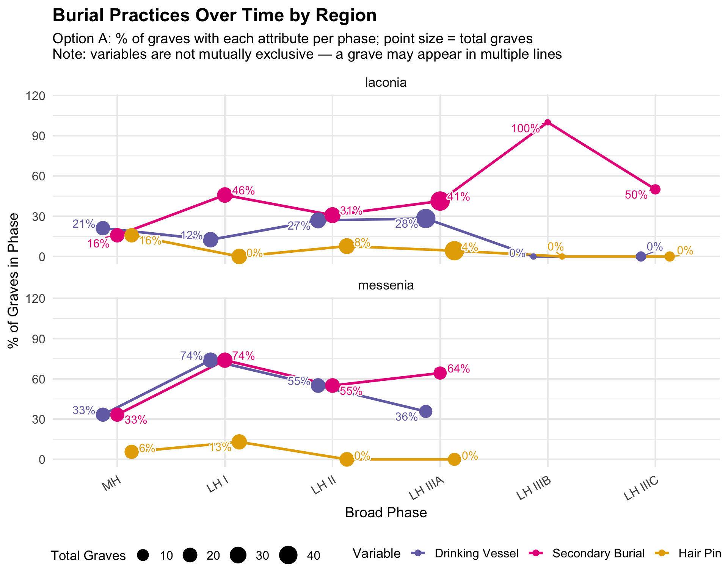728x582 pixels.
Task: Click the Broad Phase axis title
Action: pos(386,513)
